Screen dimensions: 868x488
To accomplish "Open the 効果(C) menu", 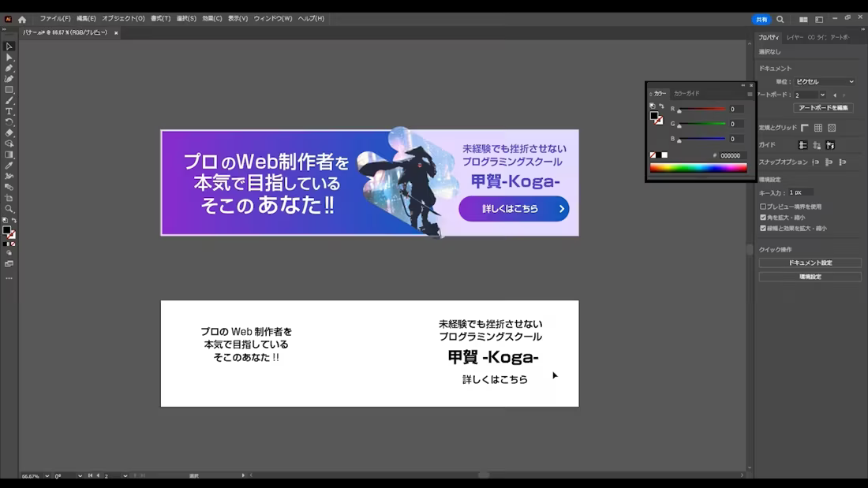I will pyautogui.click(x=212, y=19).
